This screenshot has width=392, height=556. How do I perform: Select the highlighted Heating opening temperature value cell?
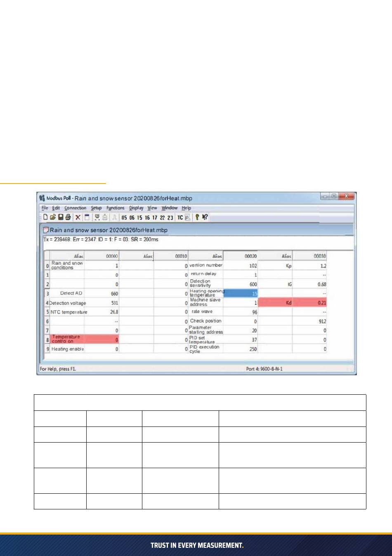click(241, 293)
